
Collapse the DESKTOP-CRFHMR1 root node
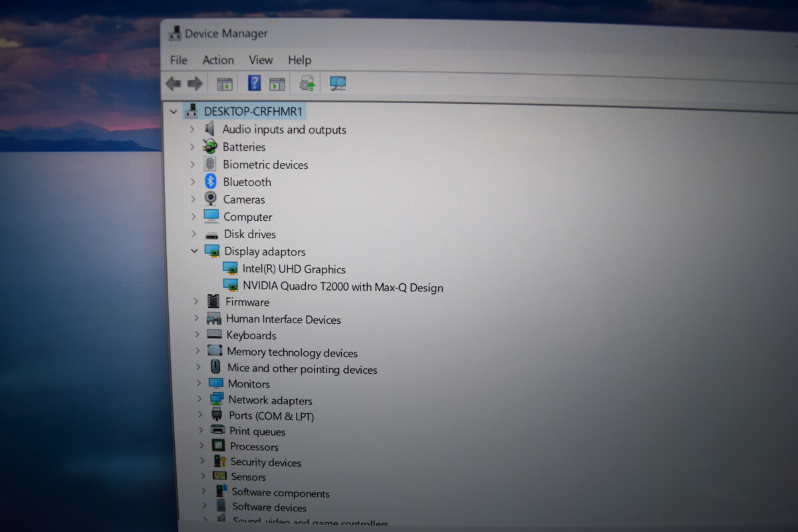tap(174, 112)
